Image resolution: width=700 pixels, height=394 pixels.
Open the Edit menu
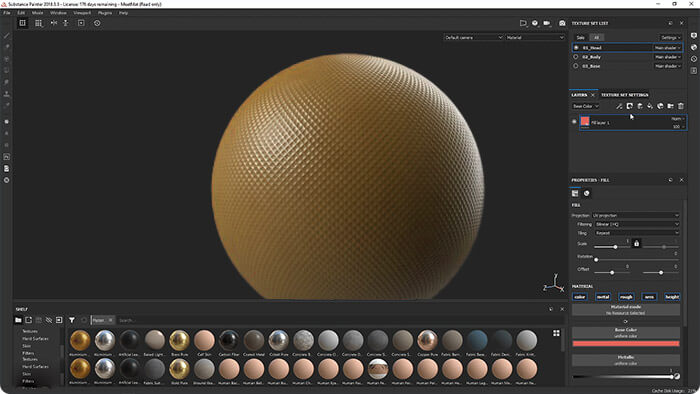(x=21, y=13)
